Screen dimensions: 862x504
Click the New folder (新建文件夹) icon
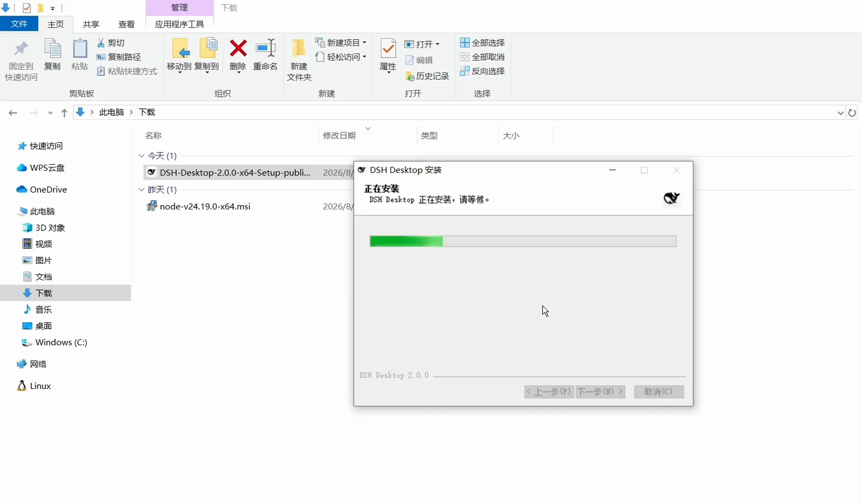pos(298,48)
